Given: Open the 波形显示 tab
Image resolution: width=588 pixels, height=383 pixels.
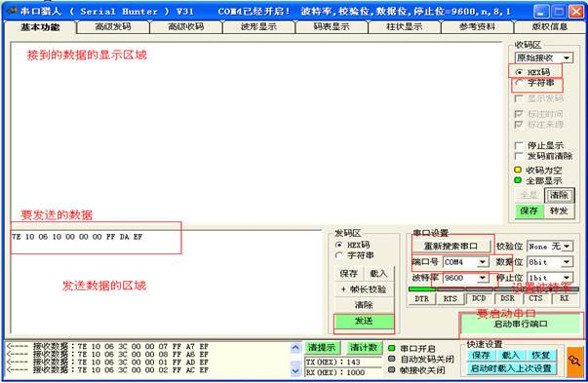Looking at the screenshot, I should (258, 27).
